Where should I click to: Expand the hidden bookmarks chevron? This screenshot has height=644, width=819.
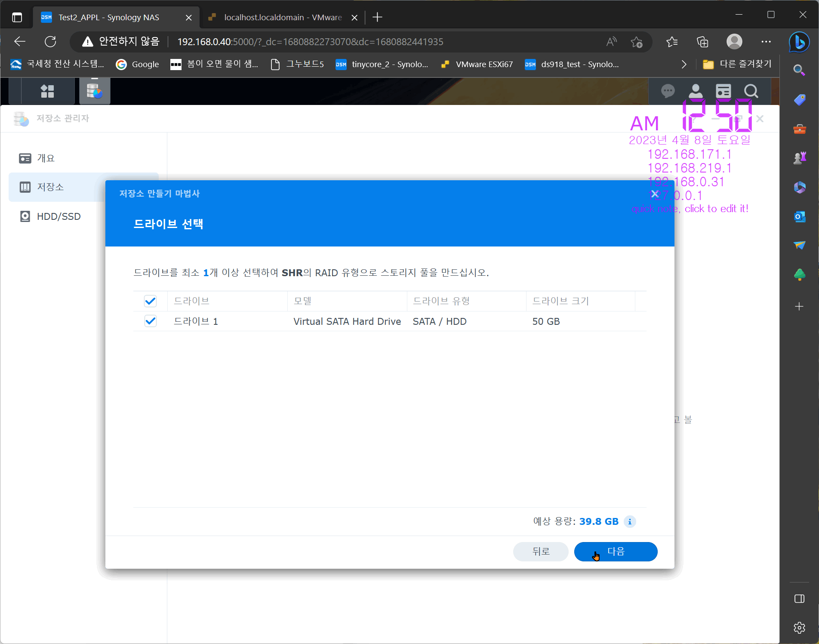pos(684,65)
